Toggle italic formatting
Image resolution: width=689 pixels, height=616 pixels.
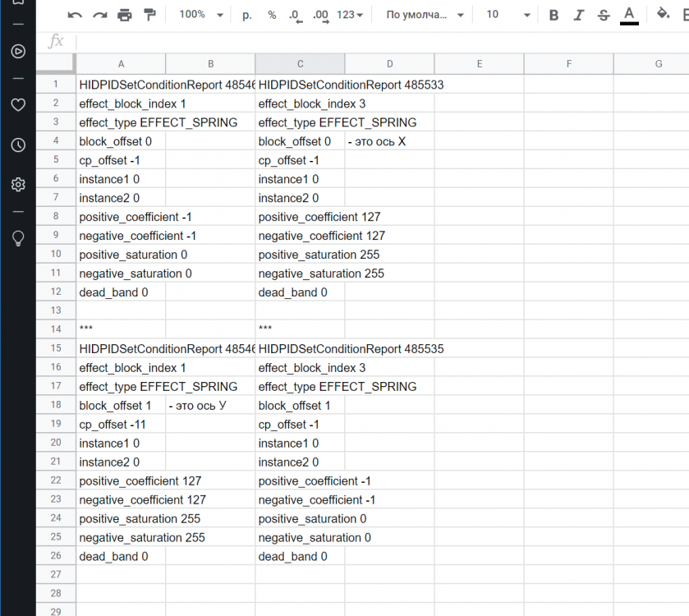click(x=578, y=15)
